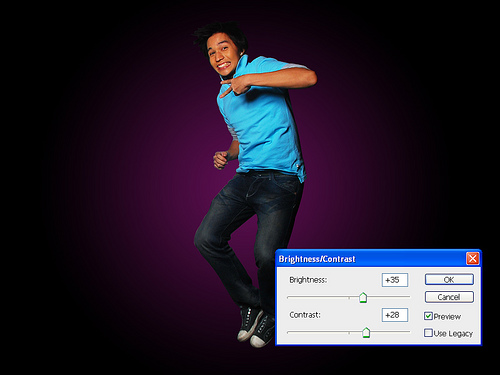Image resolution: width=500 pixels, height=375 pixels.
Task: Click the Brightness/Contrast title bar
Action: click(x=378, y=259)
